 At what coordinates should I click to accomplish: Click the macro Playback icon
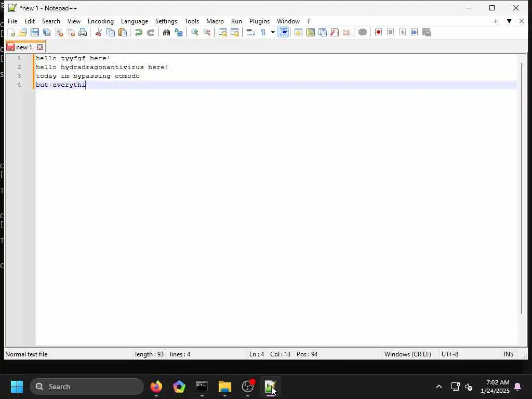(403, 33)
